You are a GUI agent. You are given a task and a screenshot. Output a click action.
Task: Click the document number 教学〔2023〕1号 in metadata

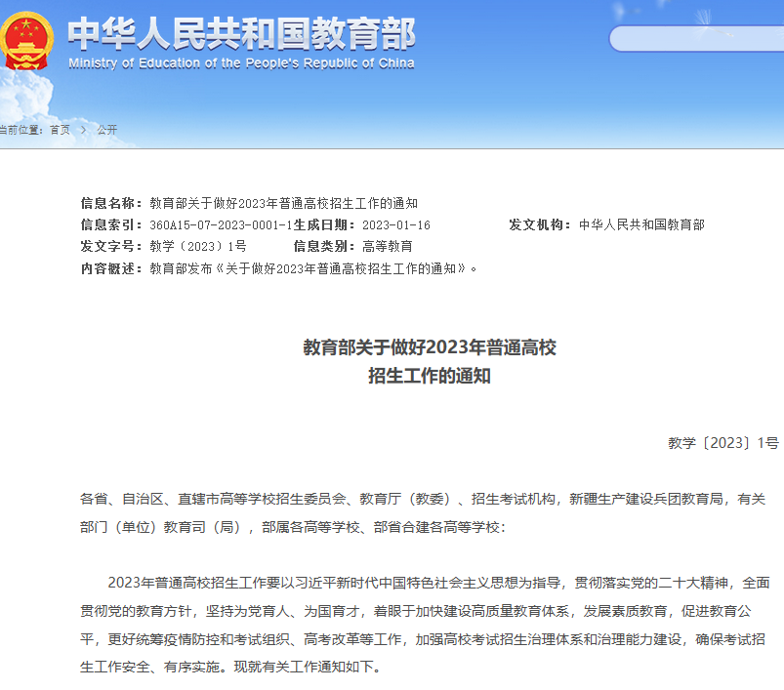tap(198, 246)
